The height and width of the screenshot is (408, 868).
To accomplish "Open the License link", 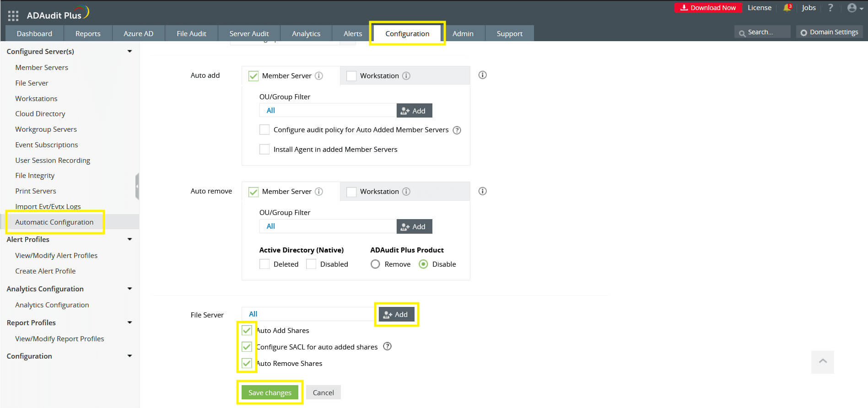I will (760, 8).
